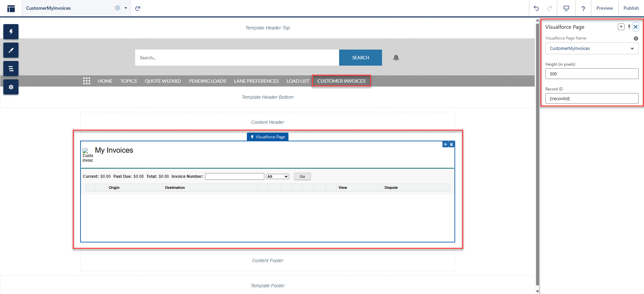Screen dimensions: 644x294
Task: Open the Page Structure panel icon
Action: point(11,69)
